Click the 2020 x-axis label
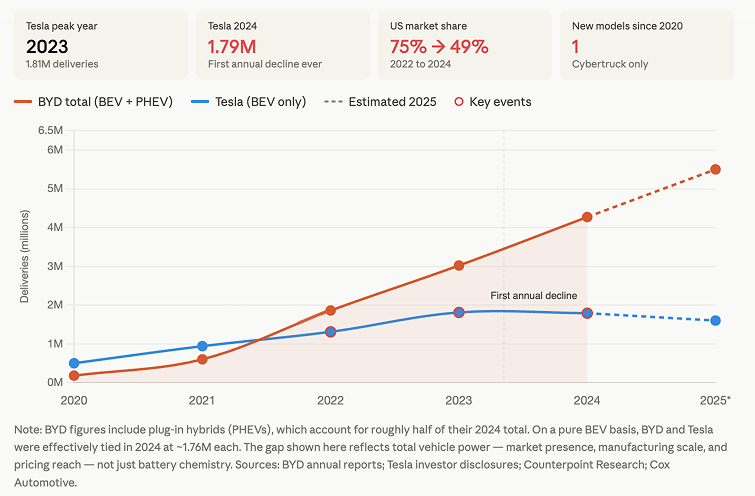 (x=74, y=401)
